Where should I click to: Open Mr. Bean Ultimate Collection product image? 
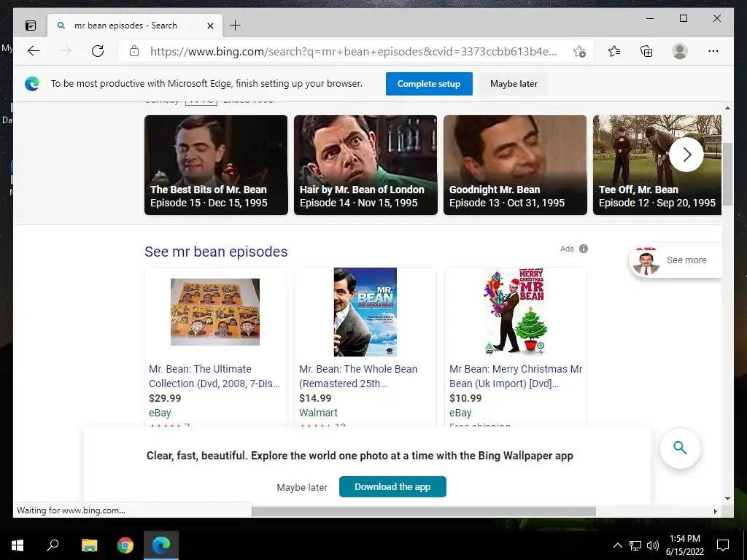click(215, 312)
